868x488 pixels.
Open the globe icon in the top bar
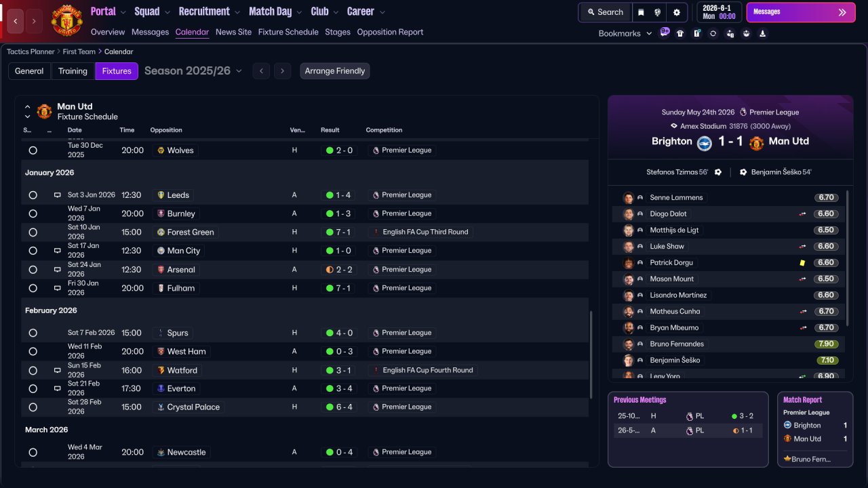[658, 12]
